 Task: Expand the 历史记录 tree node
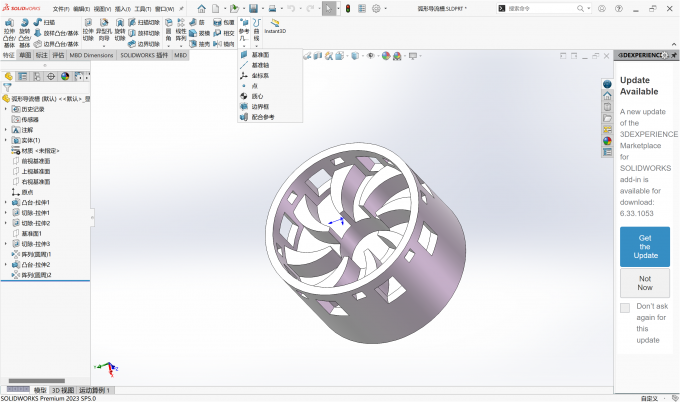[6, 109]
